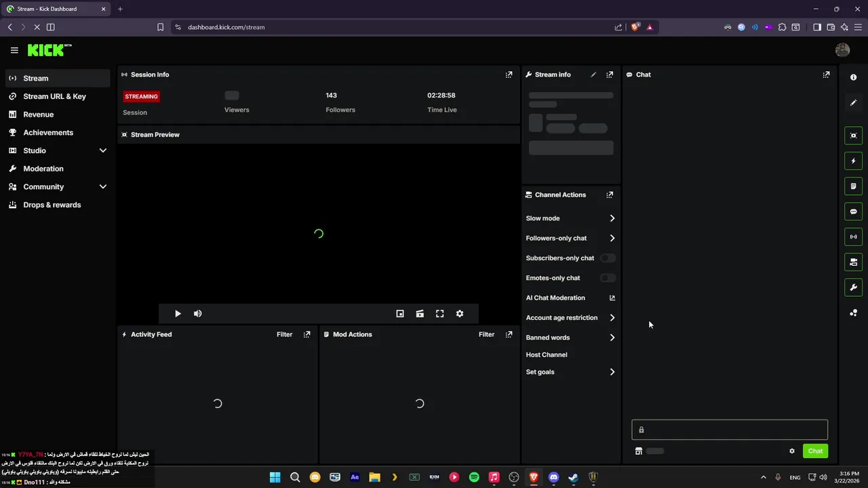The image size is (868, 488).
Task: Open the user profile avatar
Action: [843, 50]
